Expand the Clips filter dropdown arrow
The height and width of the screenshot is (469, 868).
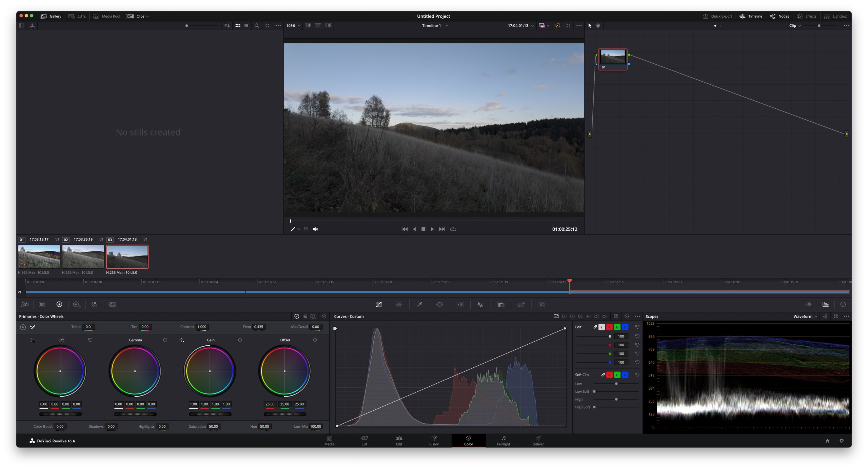click(147, 16)
